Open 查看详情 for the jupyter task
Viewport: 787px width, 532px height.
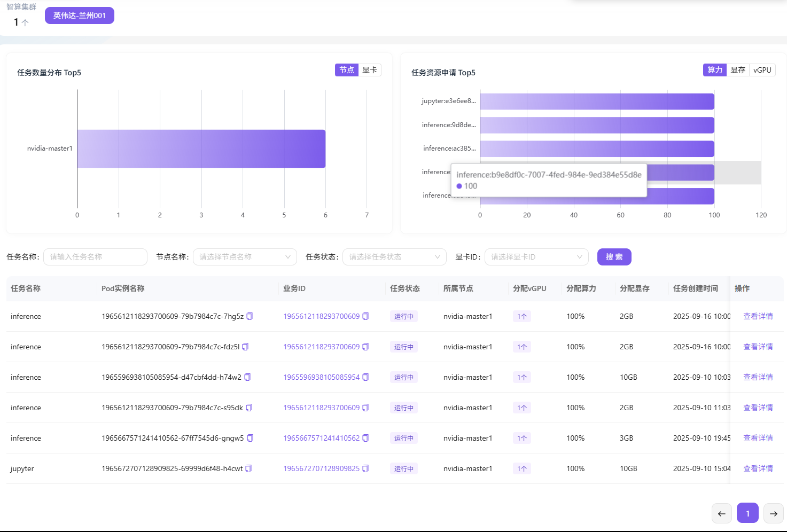pyautogui.click(x=758, y=468)
